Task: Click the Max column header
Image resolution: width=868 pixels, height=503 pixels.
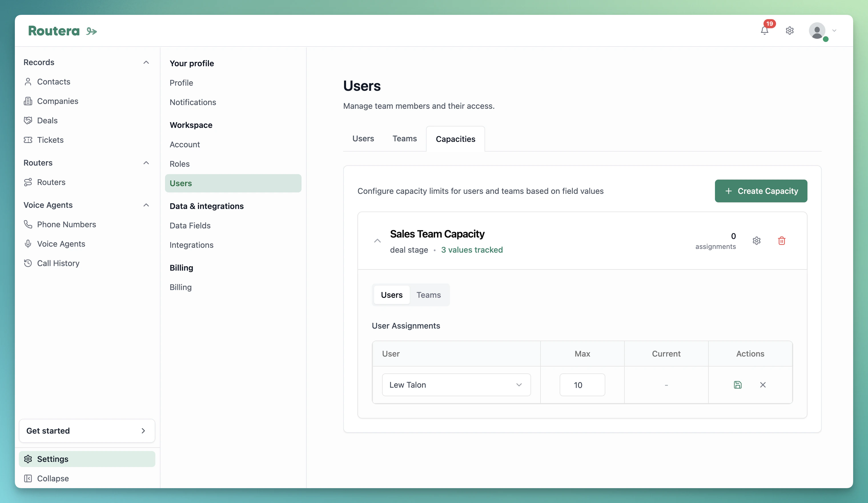Action: 582,354
